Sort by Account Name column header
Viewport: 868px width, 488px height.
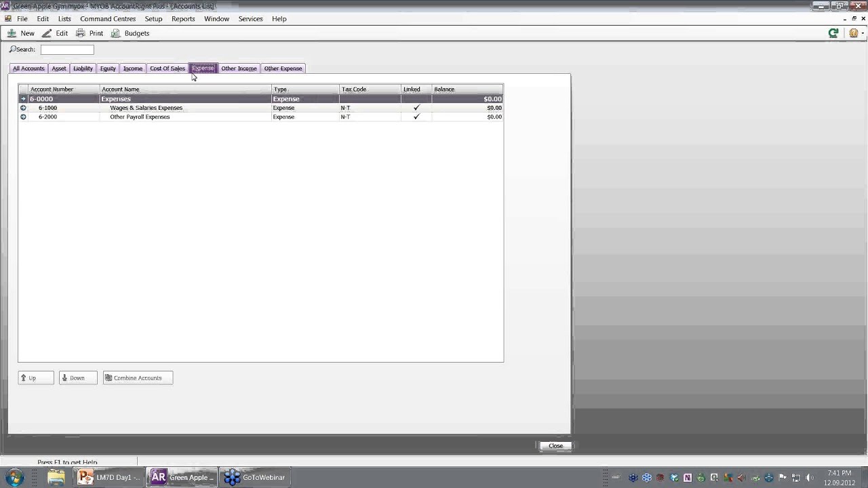[x=185, y=89]
